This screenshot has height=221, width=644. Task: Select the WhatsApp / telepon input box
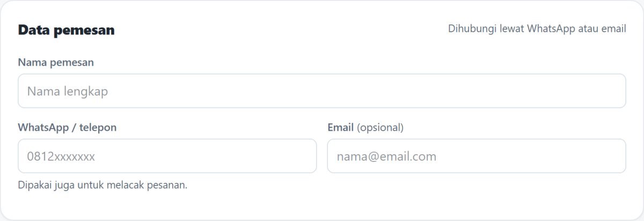coord(167,156)
